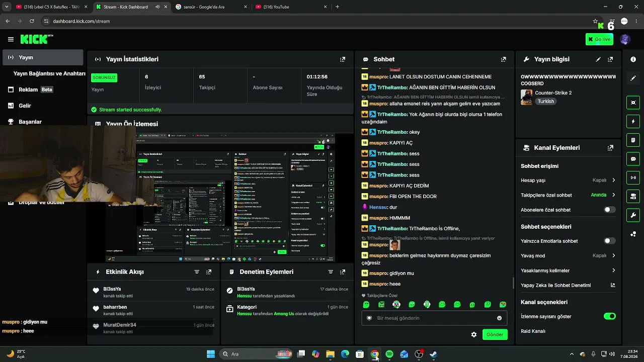Open the Denetim Eylemleri filter

(331, 272)
